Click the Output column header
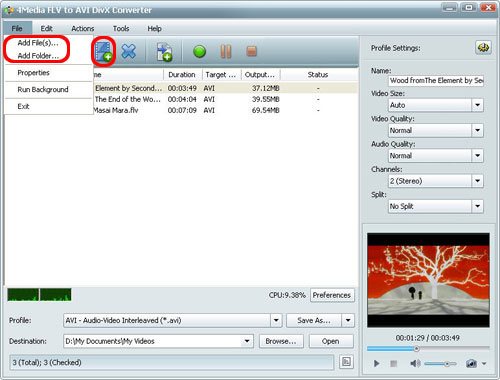This screenshot has height=380, width=500. click(x=261, y=75)
